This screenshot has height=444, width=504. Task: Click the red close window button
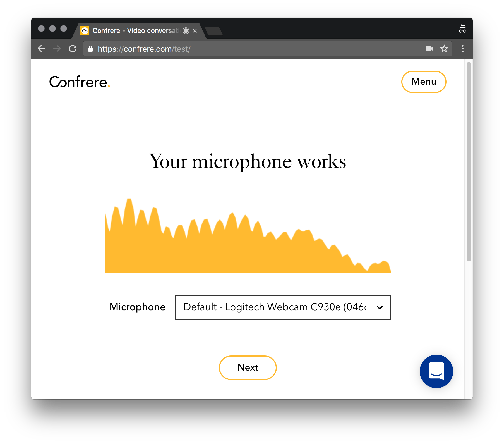pos(41,28)
